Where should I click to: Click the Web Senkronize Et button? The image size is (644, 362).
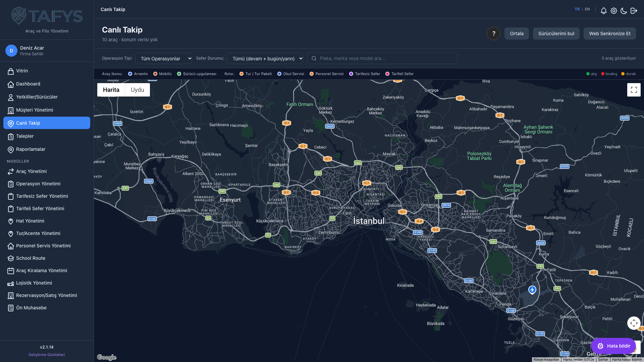click(x=610, y=34)
